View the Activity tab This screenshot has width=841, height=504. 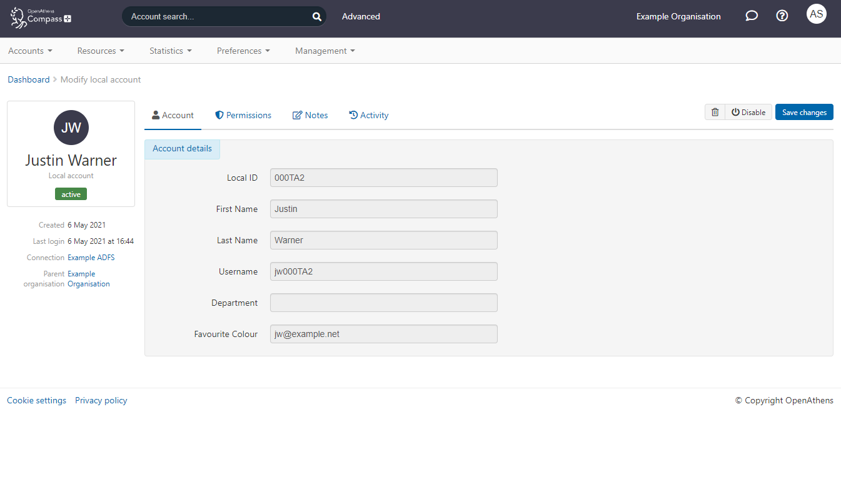coord(369,115)
